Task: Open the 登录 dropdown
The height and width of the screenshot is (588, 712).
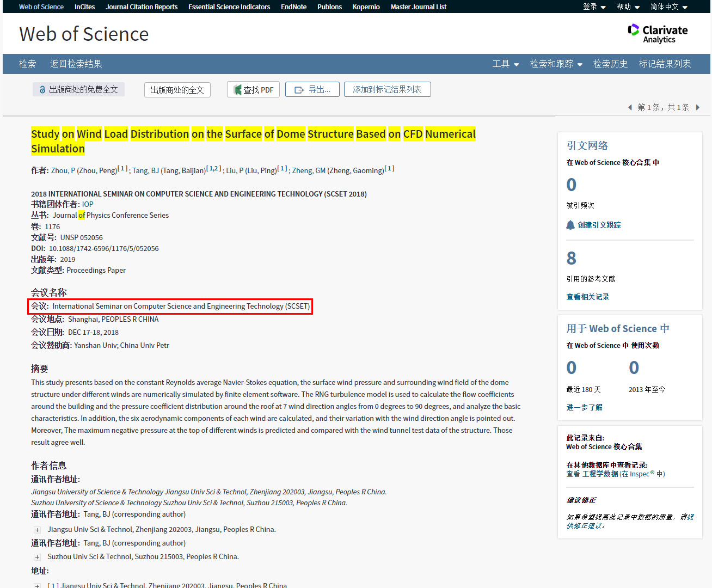Action: tap(594, 7)
